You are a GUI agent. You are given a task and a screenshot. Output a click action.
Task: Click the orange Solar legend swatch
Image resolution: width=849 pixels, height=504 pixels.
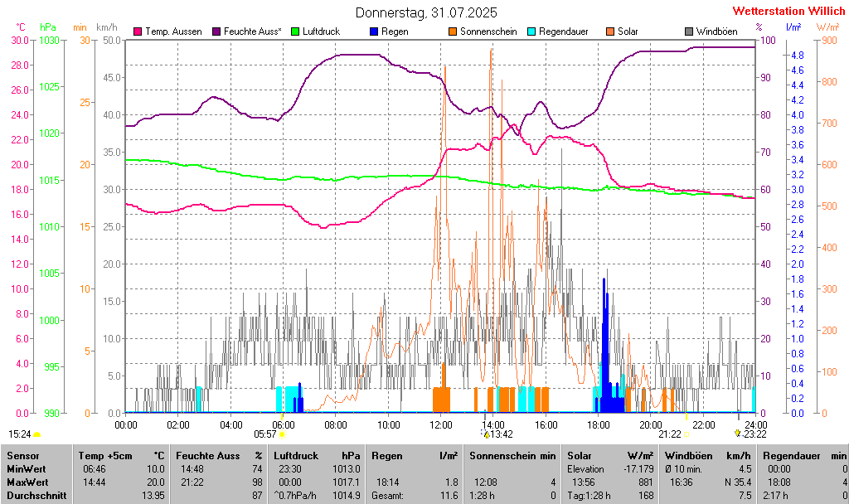click(x=610, y=31)
